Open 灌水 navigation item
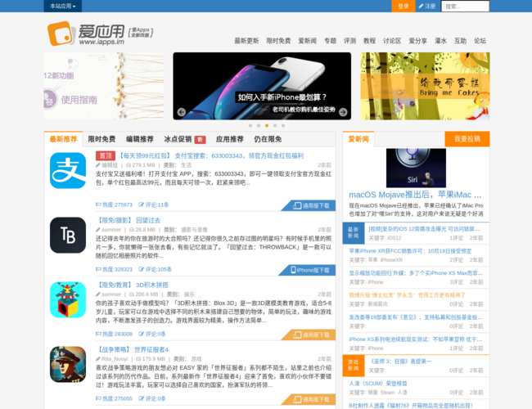 click(440, 41)
